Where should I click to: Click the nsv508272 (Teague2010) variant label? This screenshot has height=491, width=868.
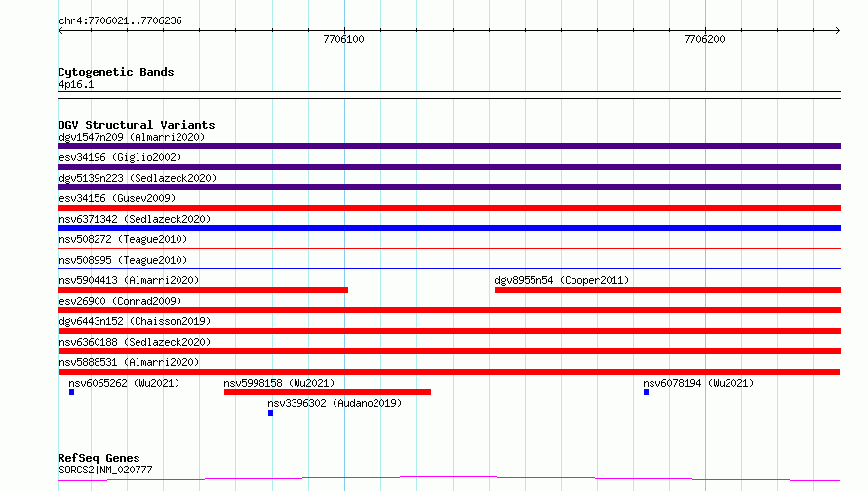[123, 239]
